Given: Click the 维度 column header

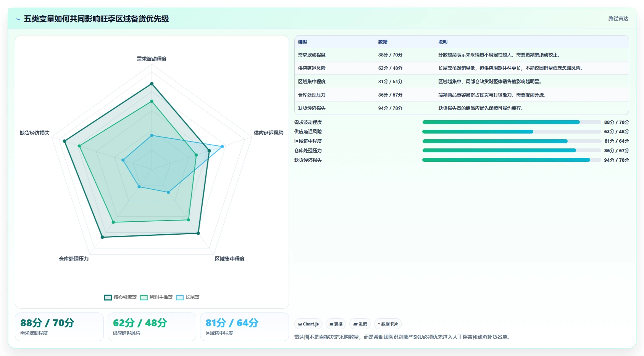Looking at the screenshot, I should pos(303,42).
